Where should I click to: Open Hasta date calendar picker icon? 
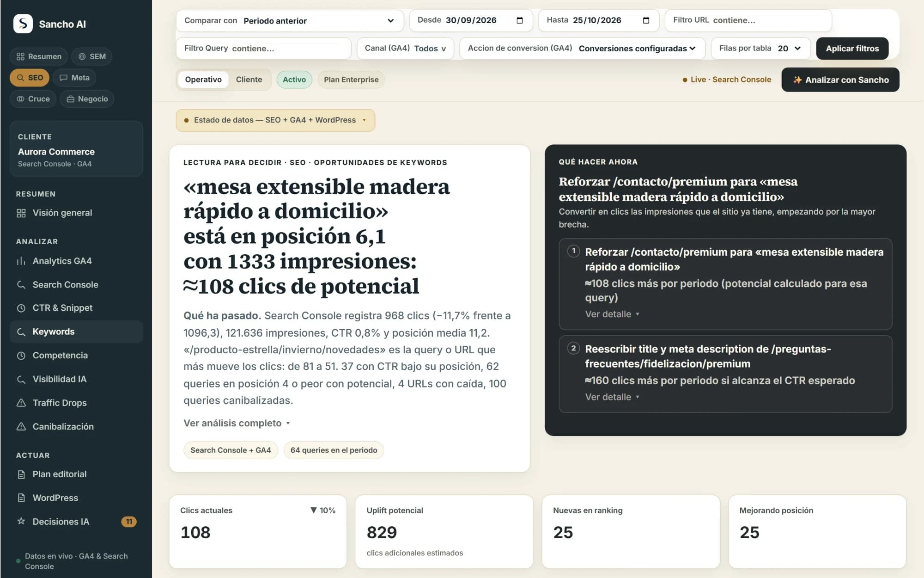point(646,20)
